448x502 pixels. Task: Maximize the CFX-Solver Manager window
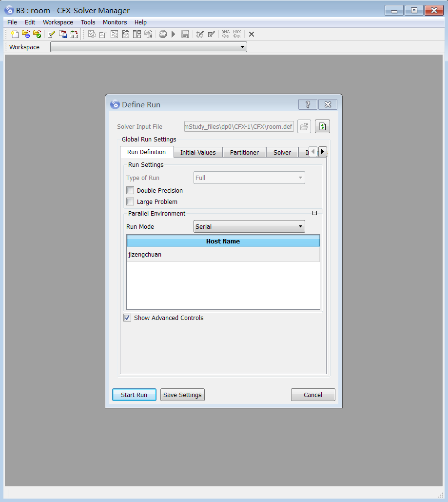[414, 11]
